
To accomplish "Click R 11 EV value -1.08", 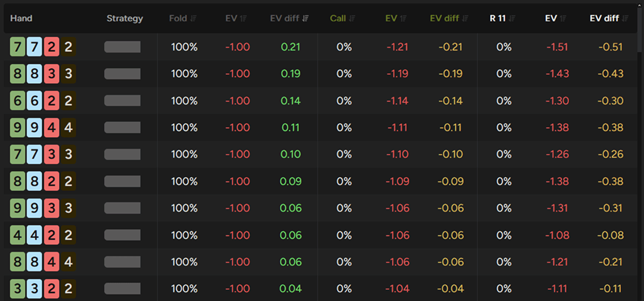I will [x=557, y=235].
